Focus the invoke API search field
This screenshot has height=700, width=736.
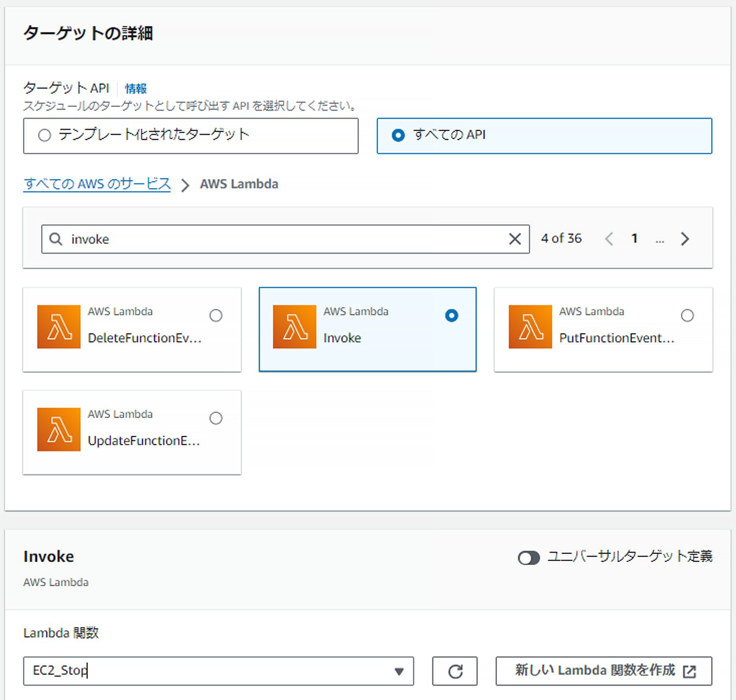click(x=286, y=239)
